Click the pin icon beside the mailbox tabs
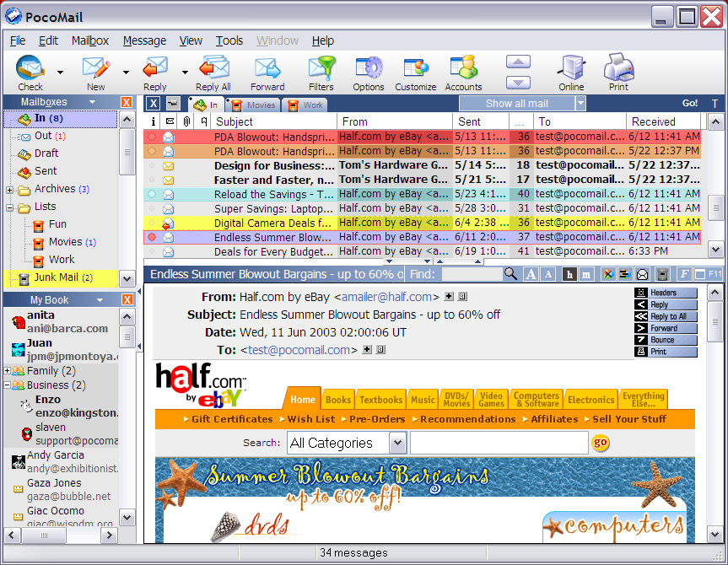 tap(173, 104)
